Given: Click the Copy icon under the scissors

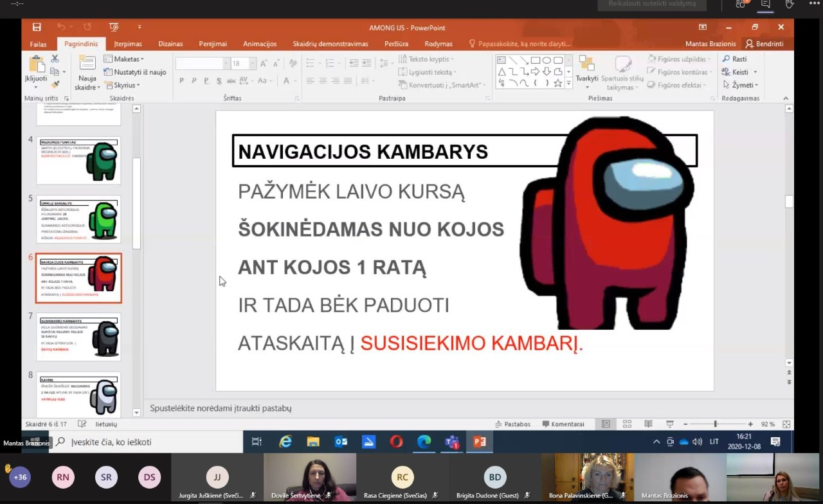Looking at the screenshot, I should (x=55, y=71).
